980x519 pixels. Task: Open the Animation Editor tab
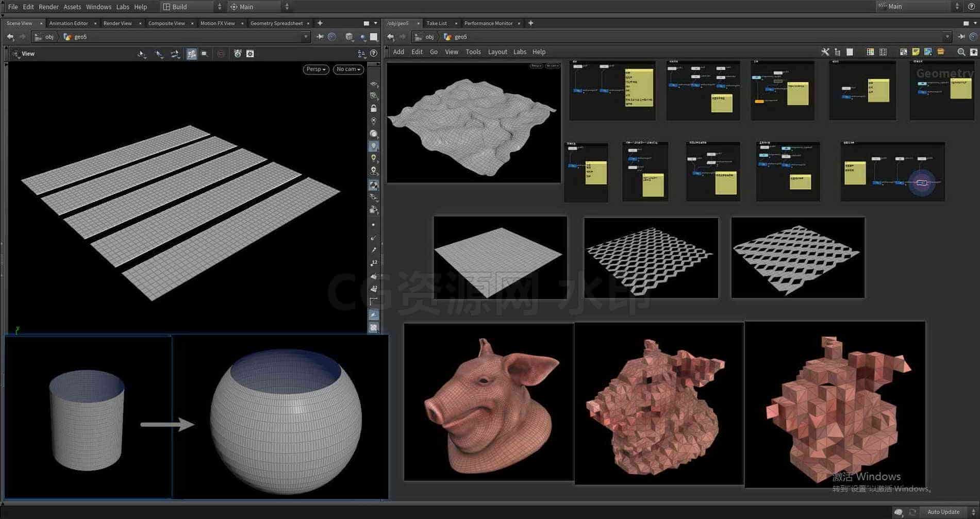click(x=69, y=23)
